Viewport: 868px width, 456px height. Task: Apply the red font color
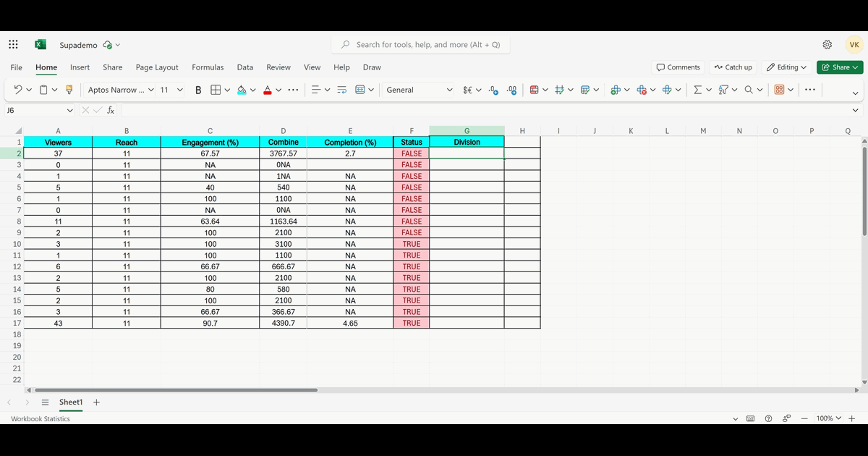(268, 90)
